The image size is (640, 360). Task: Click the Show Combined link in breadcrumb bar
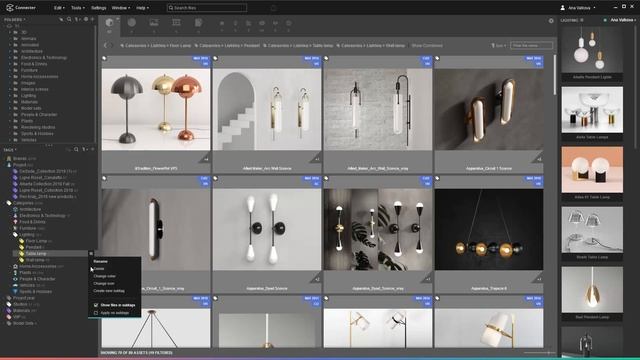point(427,46)
